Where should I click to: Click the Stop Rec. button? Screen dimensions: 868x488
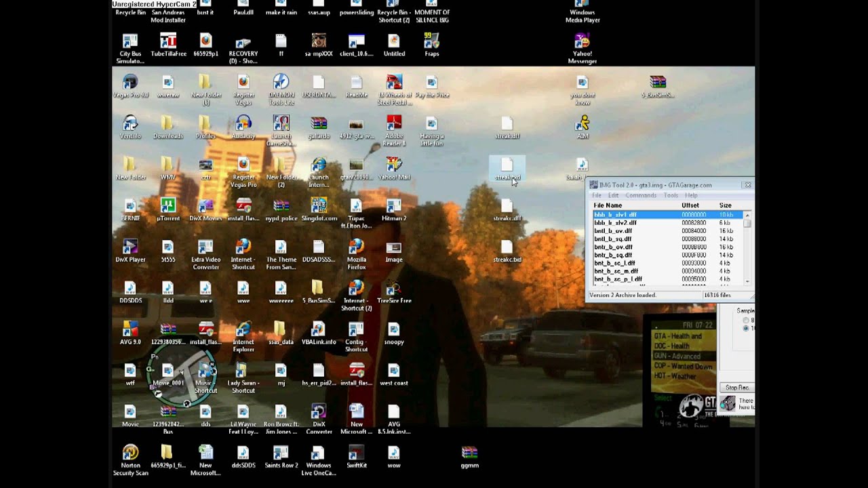click(x=736, y=388)
